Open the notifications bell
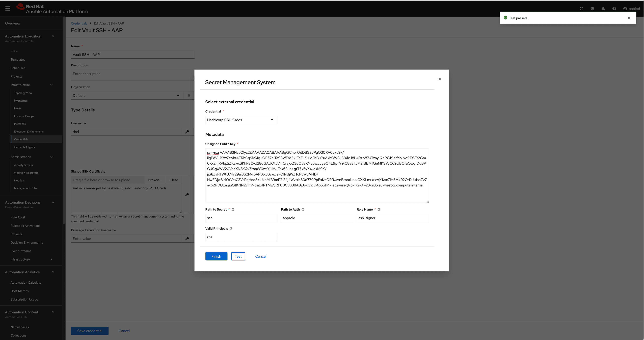The image size is (644, 340). [603, 8]
